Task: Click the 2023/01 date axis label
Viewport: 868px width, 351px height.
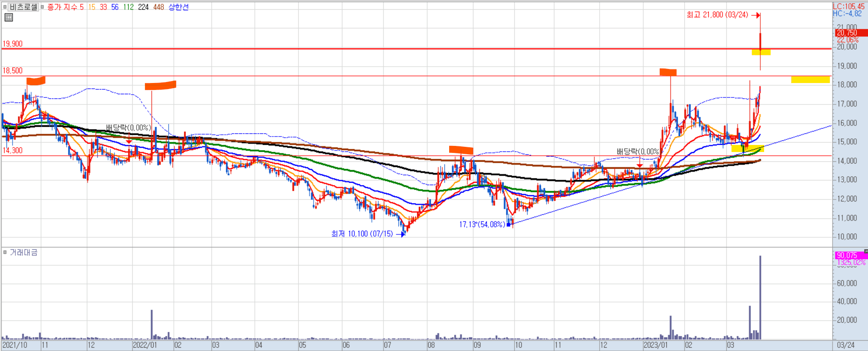Action: 656,345
